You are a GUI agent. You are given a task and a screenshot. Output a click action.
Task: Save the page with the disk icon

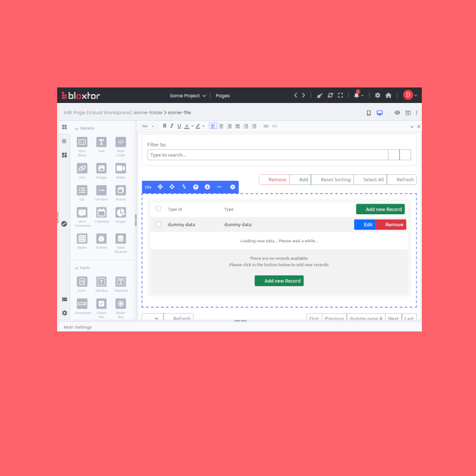click(408, 113)
